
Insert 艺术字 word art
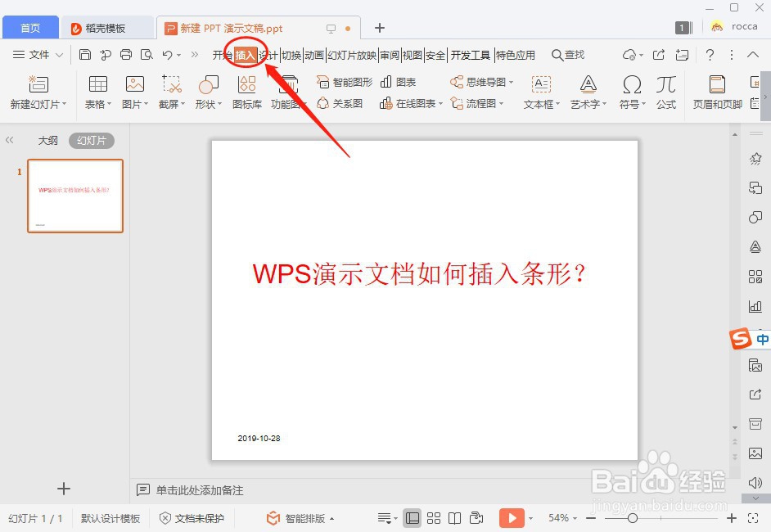click(x=588, y=92)
